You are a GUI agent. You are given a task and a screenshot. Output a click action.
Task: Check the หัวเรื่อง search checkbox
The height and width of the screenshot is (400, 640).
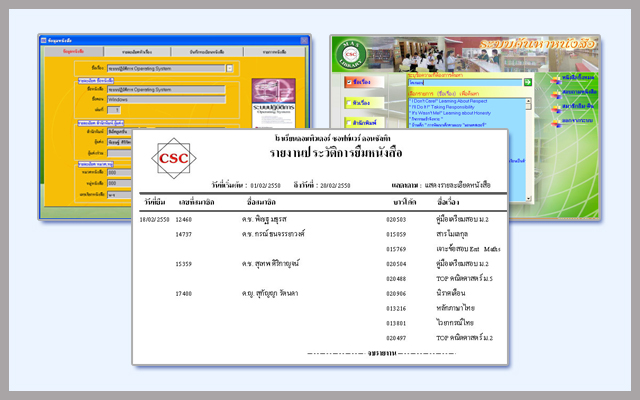click(x=349, y=103)
